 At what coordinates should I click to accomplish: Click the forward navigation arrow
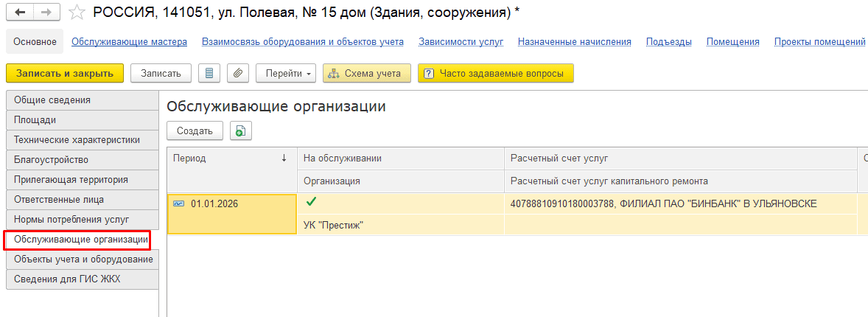pos(46,13)
